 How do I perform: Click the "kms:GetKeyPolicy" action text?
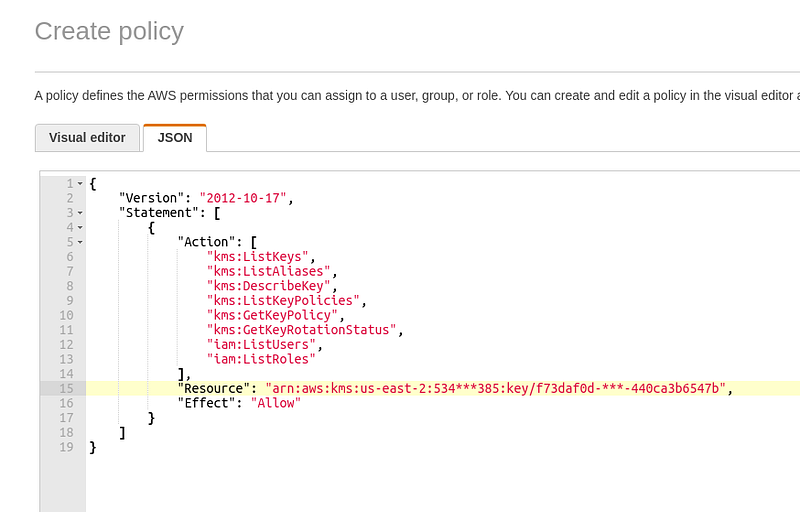pos(272,315)
